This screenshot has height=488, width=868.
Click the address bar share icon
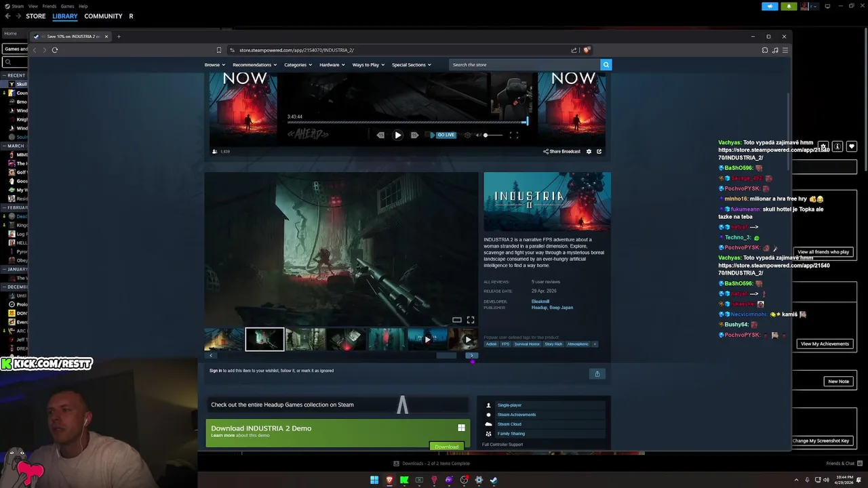coord(574,50)
